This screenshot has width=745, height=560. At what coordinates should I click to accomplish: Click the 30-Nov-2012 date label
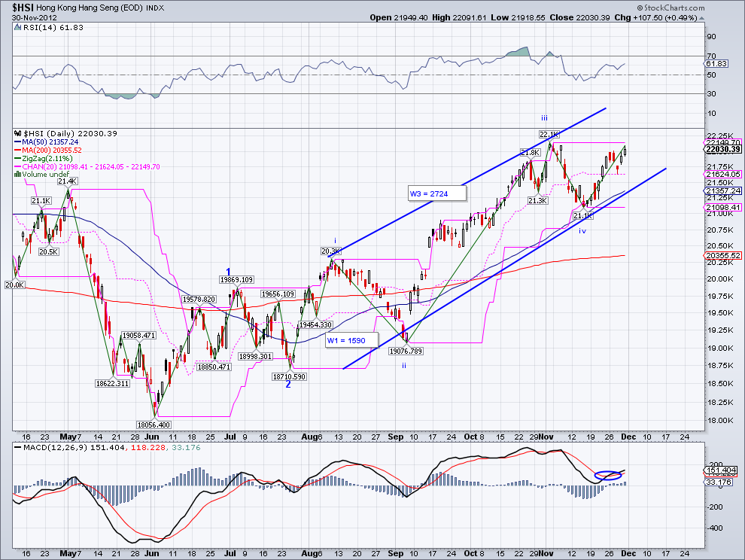[34, 17]
